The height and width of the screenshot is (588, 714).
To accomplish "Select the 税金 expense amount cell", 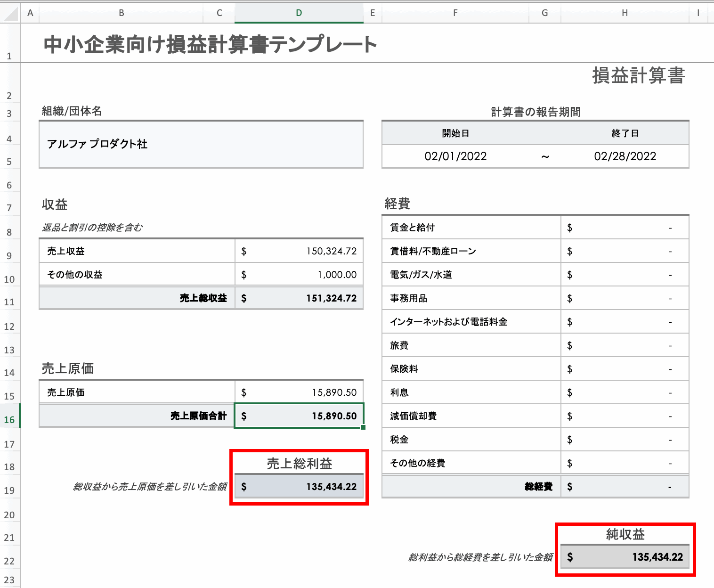I will pyautogui.click(x=625, y=439).
